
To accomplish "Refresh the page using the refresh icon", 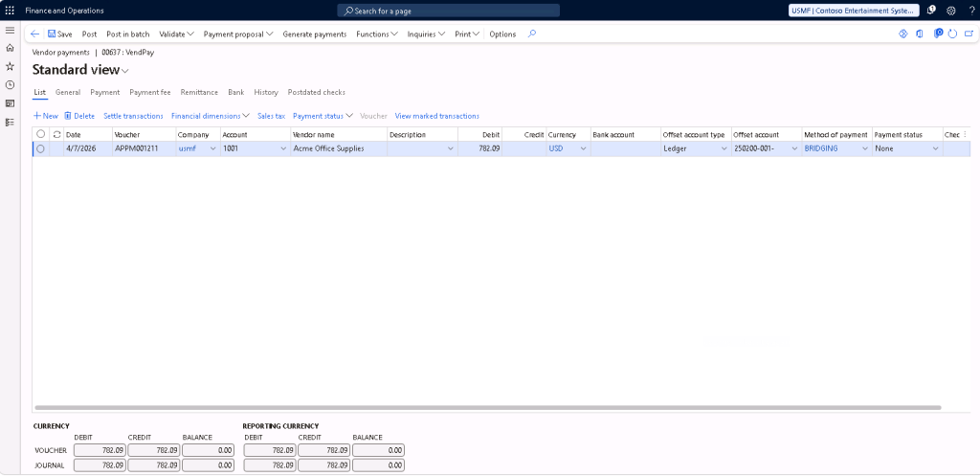I will [x=953, y=34].
